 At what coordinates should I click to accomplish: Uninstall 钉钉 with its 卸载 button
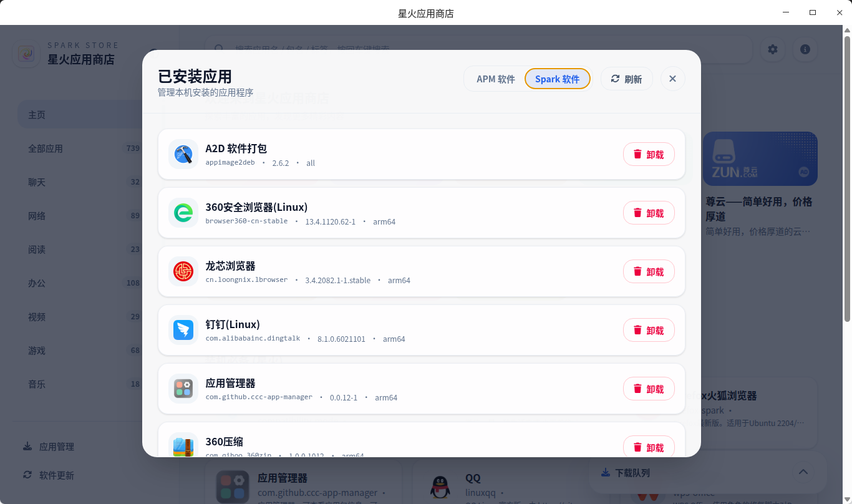[x=649, y=330]
